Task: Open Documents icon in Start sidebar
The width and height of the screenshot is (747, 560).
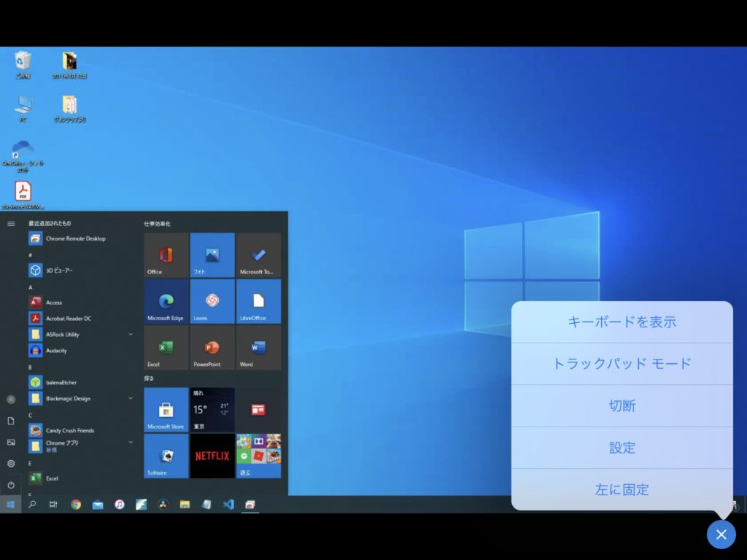Action: click(x=11, y=421)
